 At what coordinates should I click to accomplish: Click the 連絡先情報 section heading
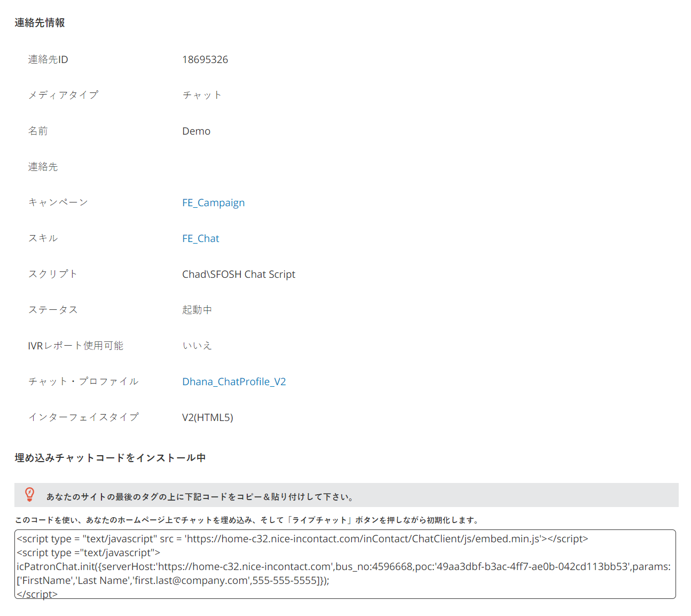coord(40,22)
